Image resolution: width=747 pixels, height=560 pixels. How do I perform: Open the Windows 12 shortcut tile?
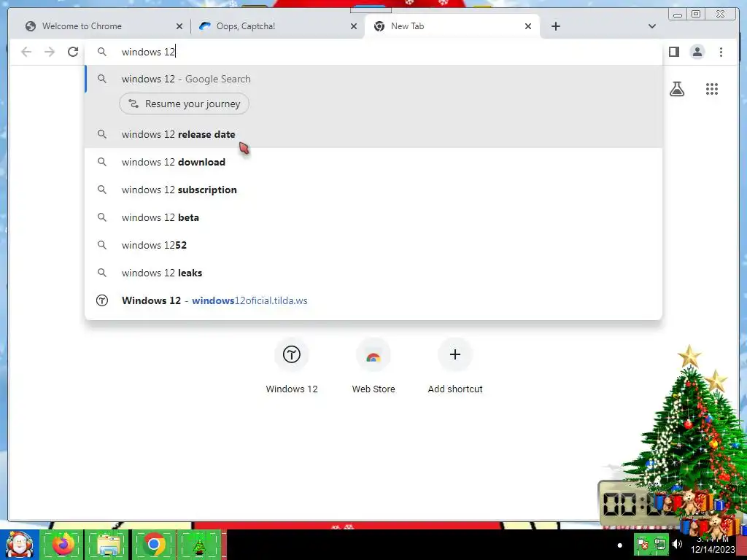(x=292, y=367)
